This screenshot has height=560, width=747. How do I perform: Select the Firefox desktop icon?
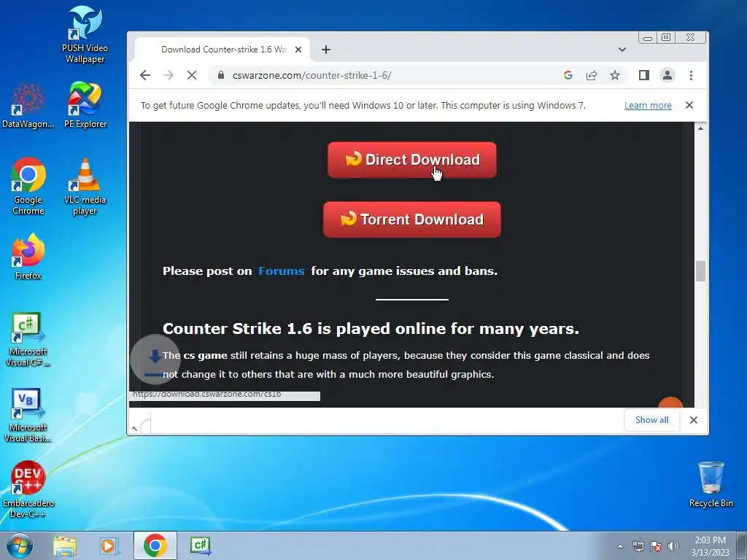pyautogui.click(x=28, y=256)
